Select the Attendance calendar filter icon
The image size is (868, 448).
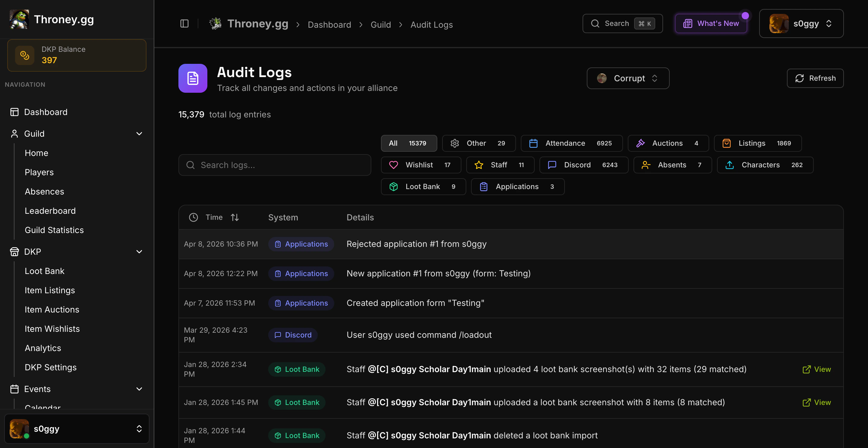(x=533, y=143)
